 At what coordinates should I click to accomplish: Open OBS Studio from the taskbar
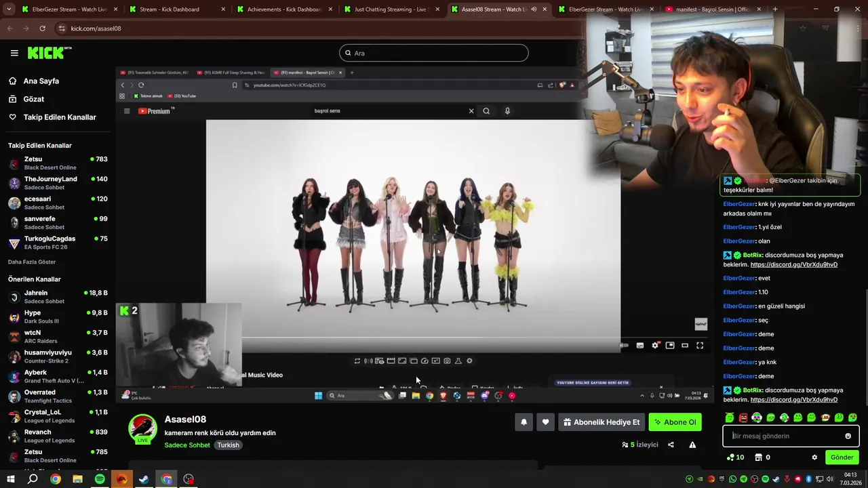[189, 479]
